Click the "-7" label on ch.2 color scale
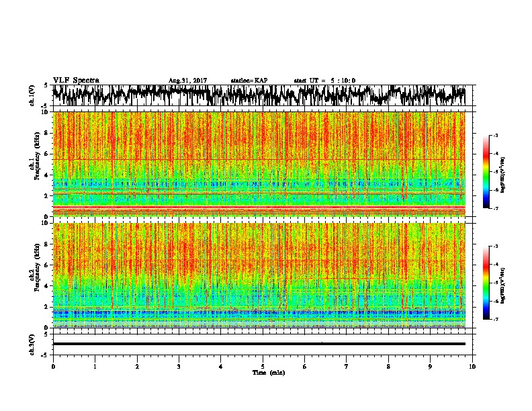The height and width of the screenshot is (411, 532). point(495,319)
